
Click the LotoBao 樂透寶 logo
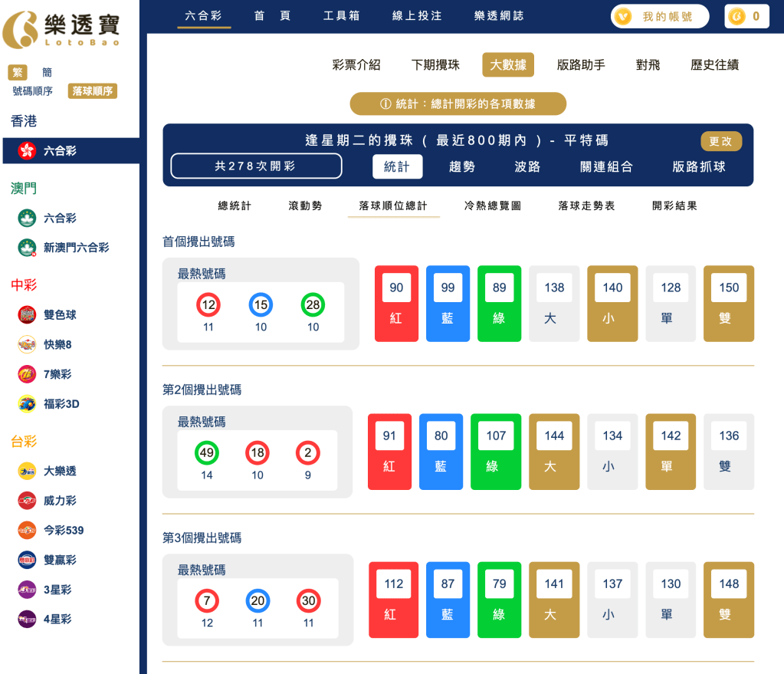pos(63,27)
